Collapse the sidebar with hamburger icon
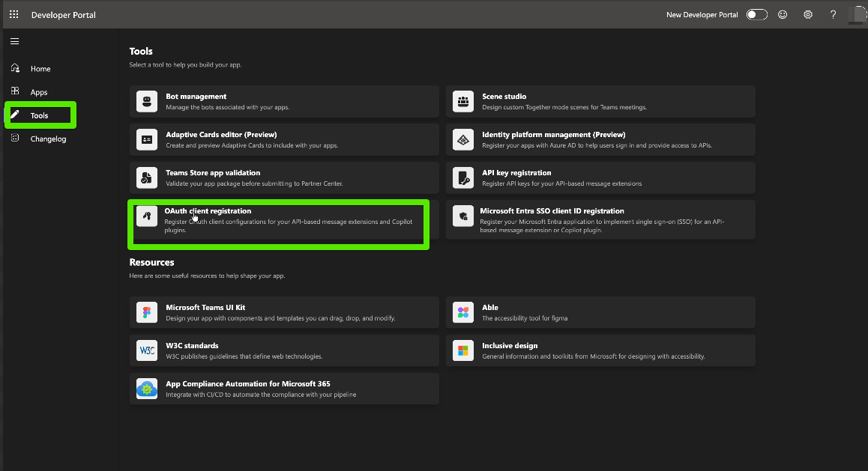Image resolution: width=868 pixels, height=471 pixels. click(15, 41)
